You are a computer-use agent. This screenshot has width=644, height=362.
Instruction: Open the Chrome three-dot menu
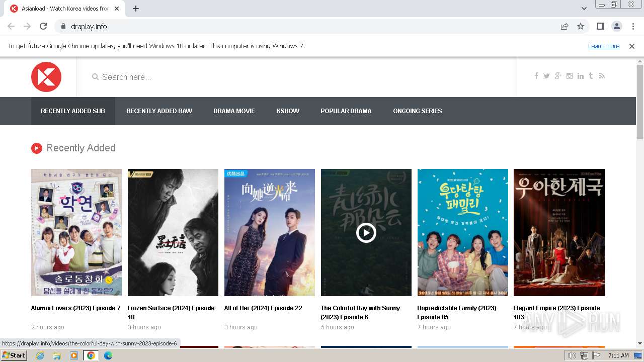point(633,26)
